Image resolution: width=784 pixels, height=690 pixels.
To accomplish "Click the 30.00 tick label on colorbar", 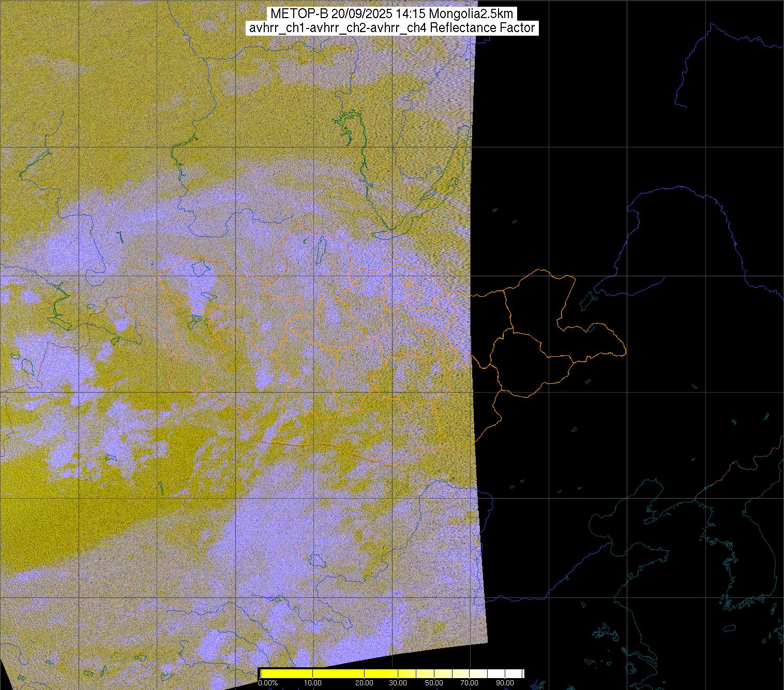I will click(397, 684).
